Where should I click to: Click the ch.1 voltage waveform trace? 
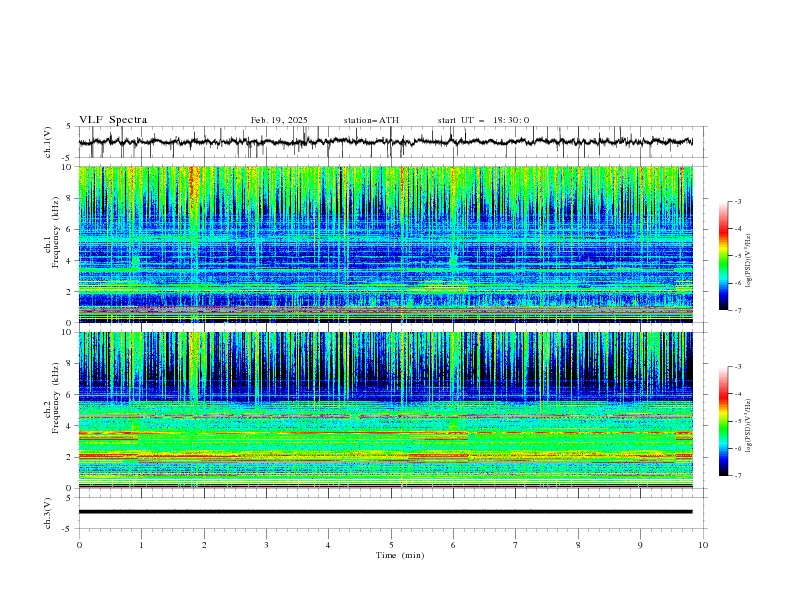click(x=385, y=142)
